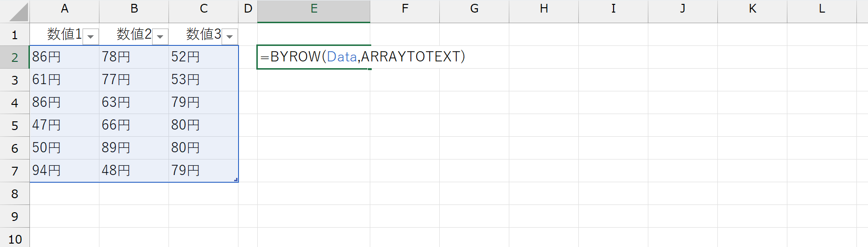Expand the 数値3 filter dropdown
The width and height of the screenshot is (868, 247).
coord(230,36)
